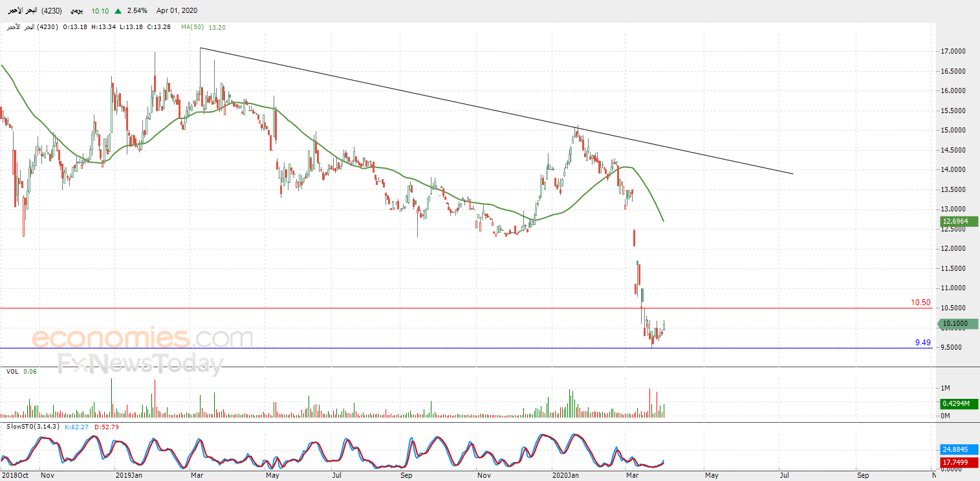Click the red 17.7499 stochastic tag
The image size is (980, 481).
(x=959, y=462)
